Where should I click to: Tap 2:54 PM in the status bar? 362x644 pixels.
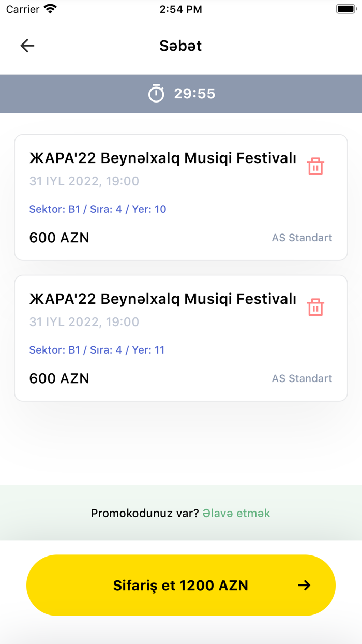pyautogui.click(x=181, y=9)
